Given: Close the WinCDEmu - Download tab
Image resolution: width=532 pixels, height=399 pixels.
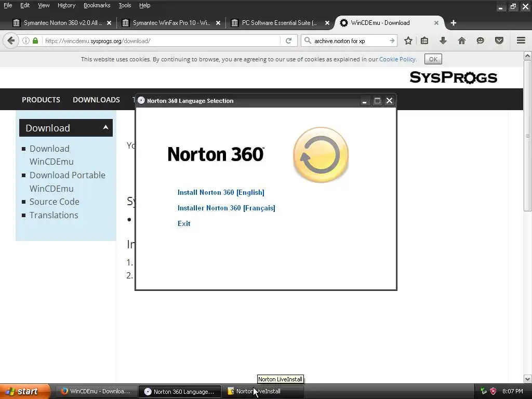Looking at the screenshot, I should pyautogui.click(x=436, y=23).
